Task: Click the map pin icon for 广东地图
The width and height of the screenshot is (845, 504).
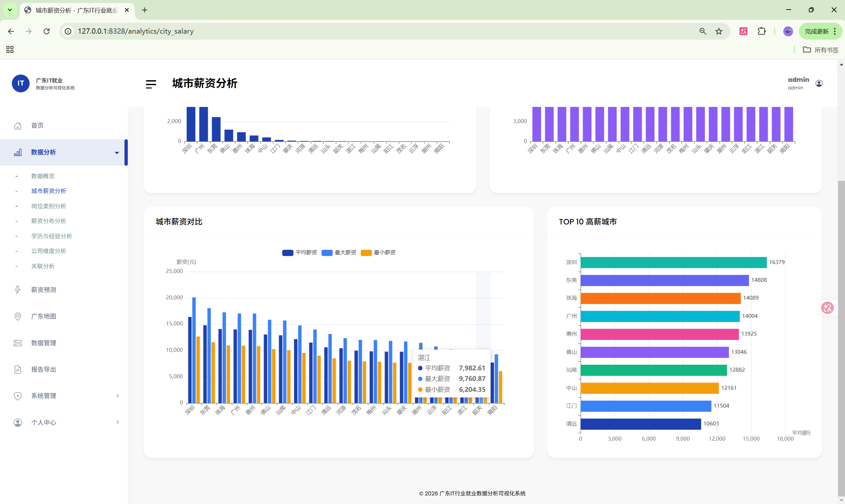Action: click(x=18, y=316)
